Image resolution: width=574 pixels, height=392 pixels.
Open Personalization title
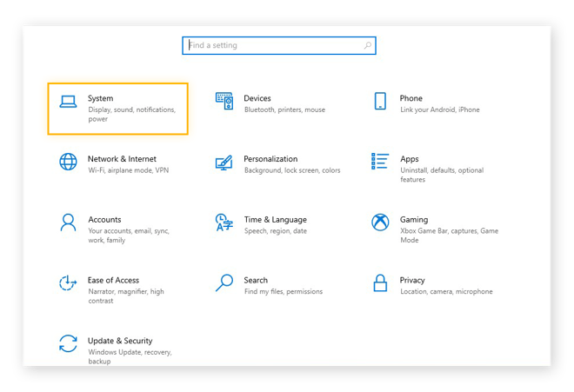270,159
